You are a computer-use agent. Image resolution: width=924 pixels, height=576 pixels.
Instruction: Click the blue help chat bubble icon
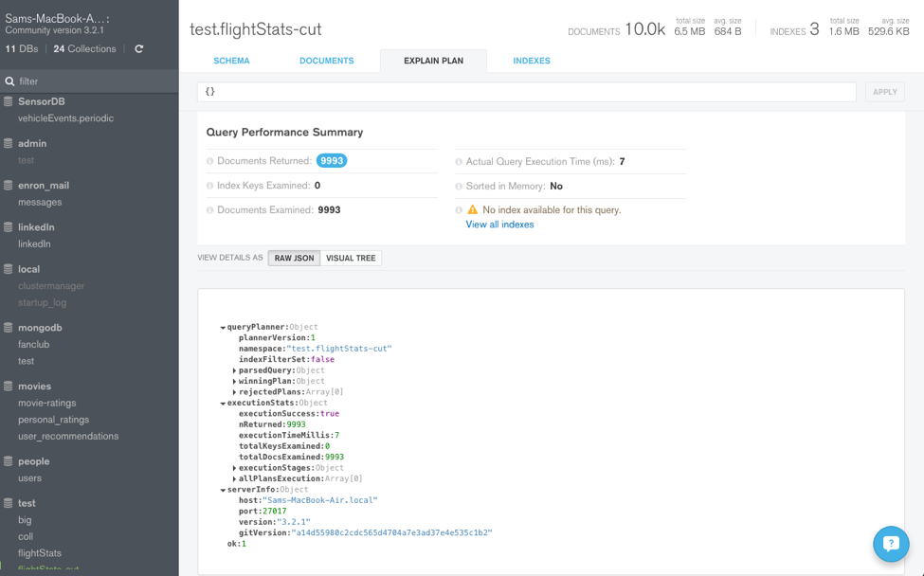pos(891,544)
